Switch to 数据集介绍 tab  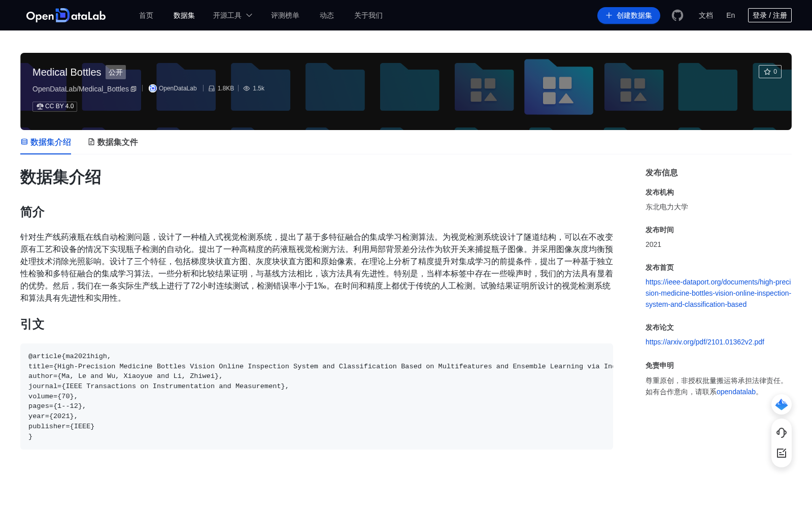pyautogui.click(x=46, y=142)
